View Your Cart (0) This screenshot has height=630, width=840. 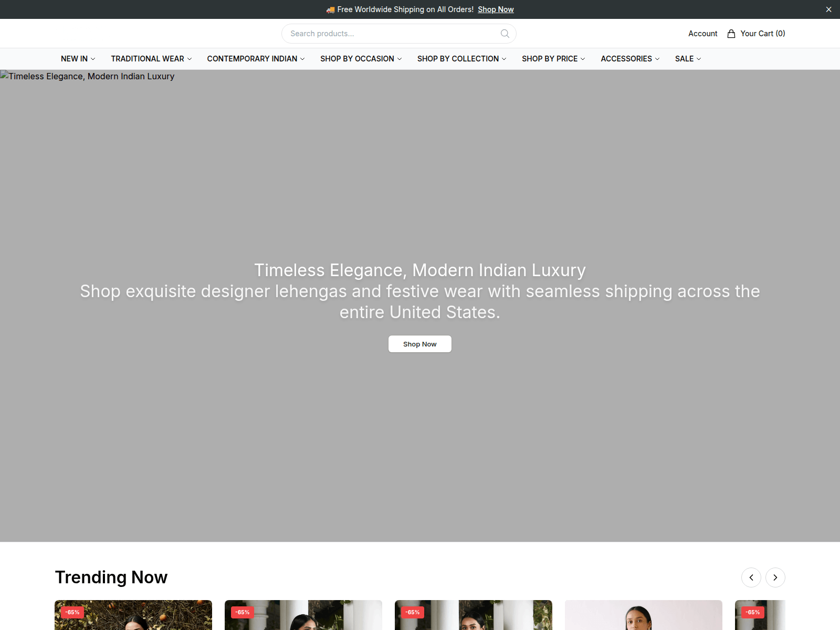click(756, 34)
